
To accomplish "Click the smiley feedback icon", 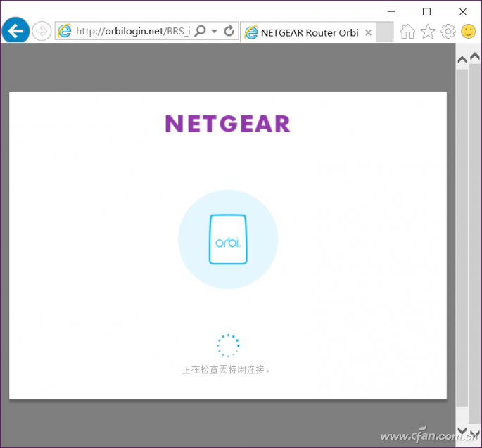I will [469, 32].
